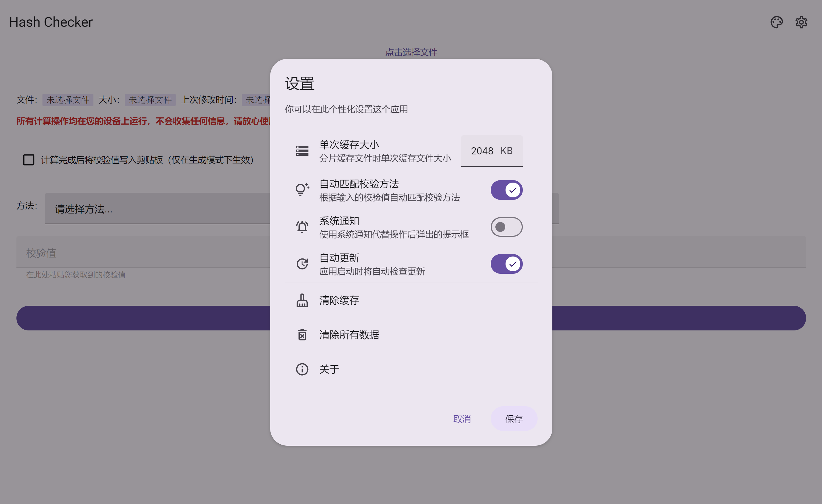Click the lightbulb auto-match icon
Screen dimensions: 822x504
[x=302, y=190]
